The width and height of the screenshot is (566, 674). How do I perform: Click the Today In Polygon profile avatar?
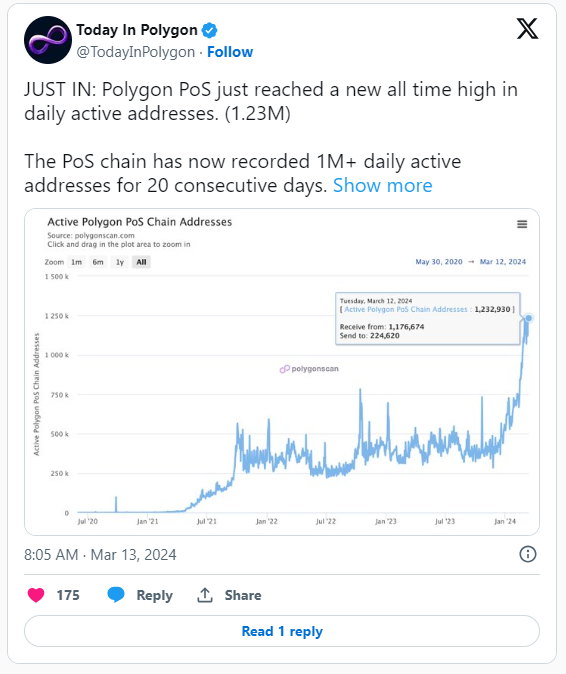pos(48,40)
